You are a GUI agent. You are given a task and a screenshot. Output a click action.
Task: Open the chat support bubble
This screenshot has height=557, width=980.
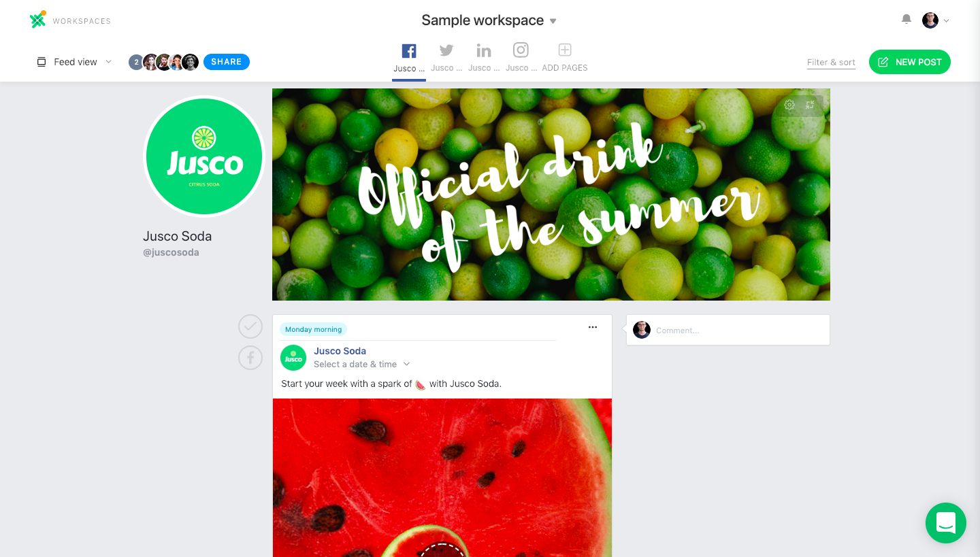[946, 523]
